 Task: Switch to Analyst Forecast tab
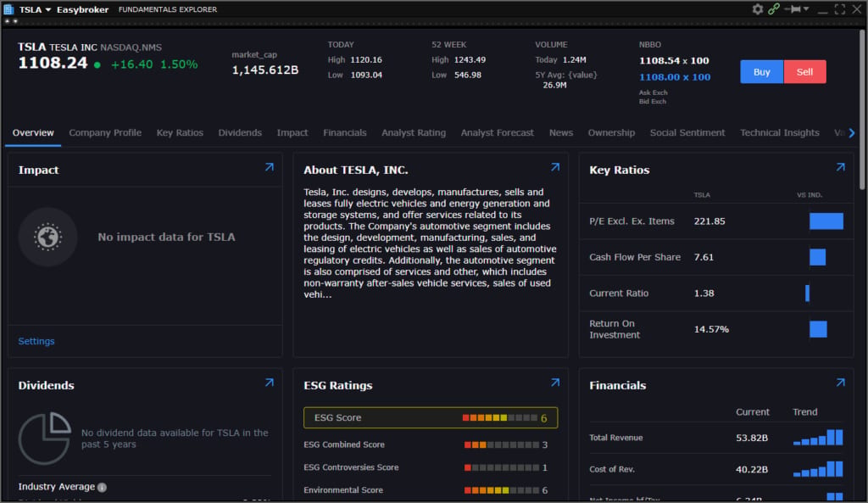pos(497,133)
